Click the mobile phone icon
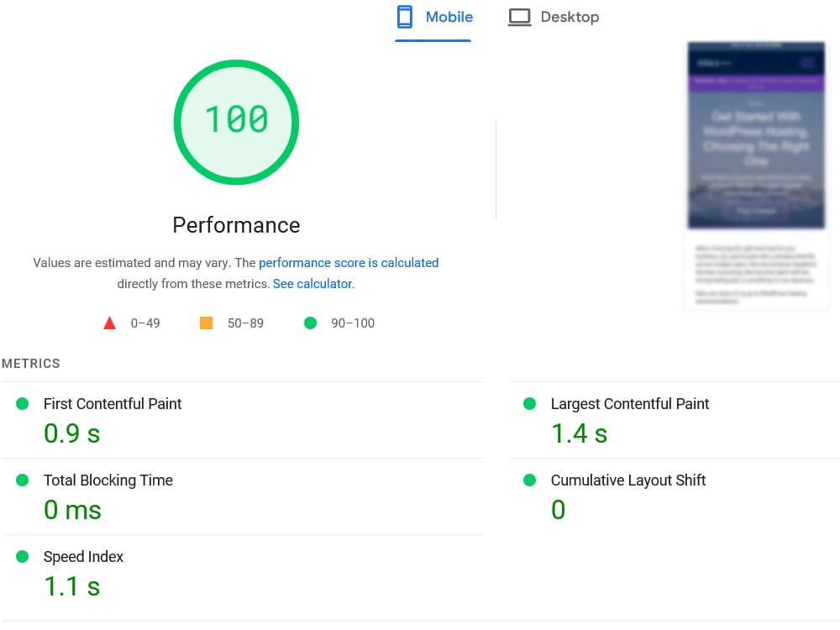This screenshot has width=840, height=630. coord(405,17)
